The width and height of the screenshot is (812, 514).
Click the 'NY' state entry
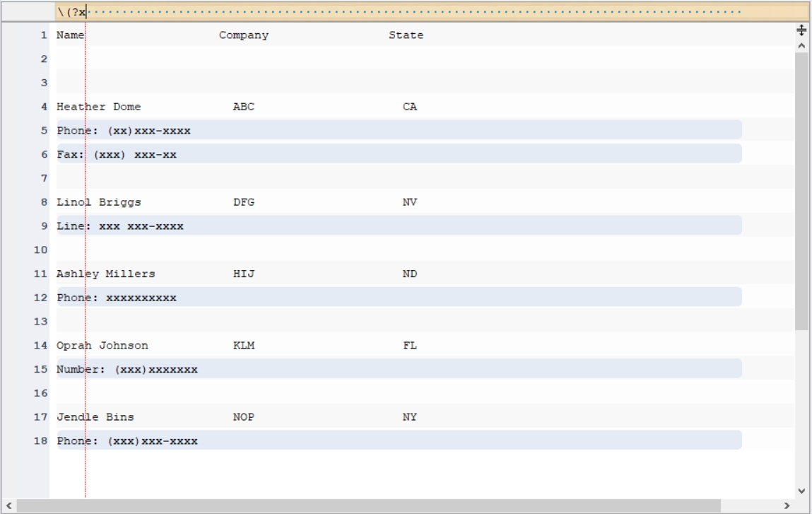click(x=410, y=417)
